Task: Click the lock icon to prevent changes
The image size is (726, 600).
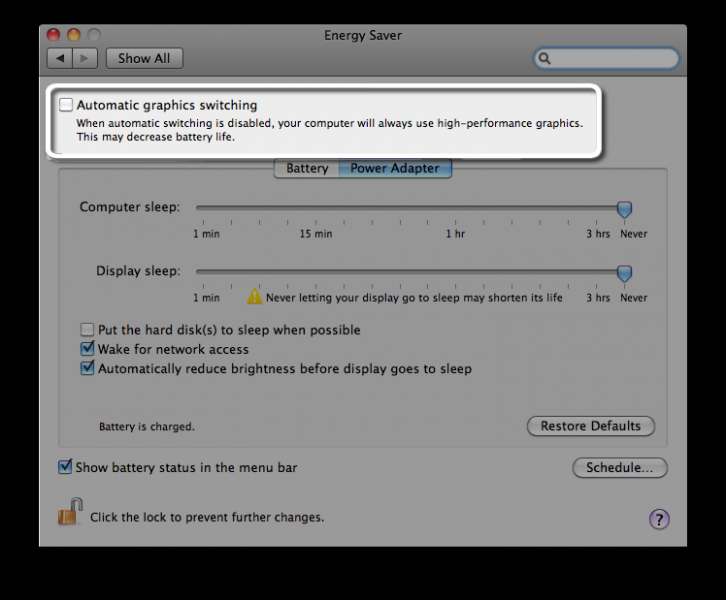Action: pos(70,512)
